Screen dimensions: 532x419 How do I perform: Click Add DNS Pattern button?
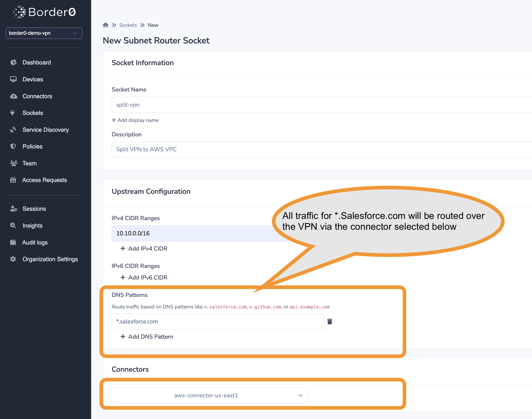pos(147,336)
